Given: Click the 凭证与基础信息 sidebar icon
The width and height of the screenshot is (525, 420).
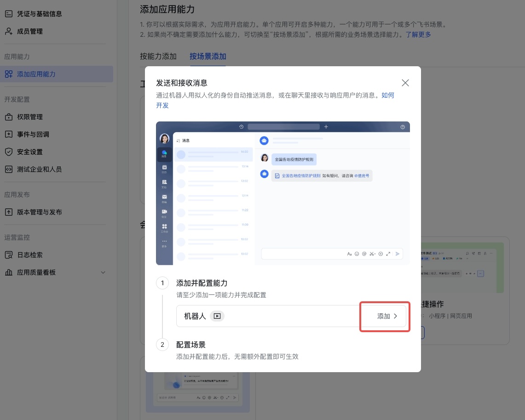Looking at the screenshot, I should pos(9,14).
